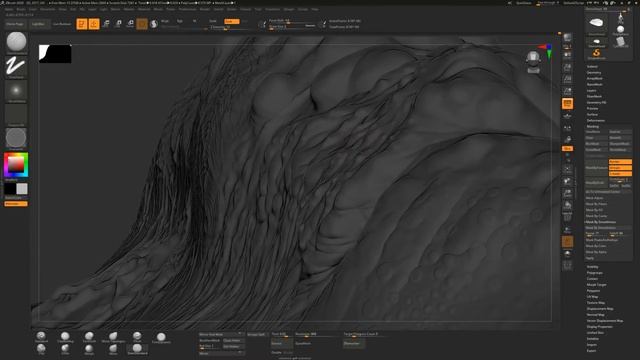Expand the Layers subpalette
Image resolution: width=640 pixels, height=360 pixels.
tap(591, 91)
